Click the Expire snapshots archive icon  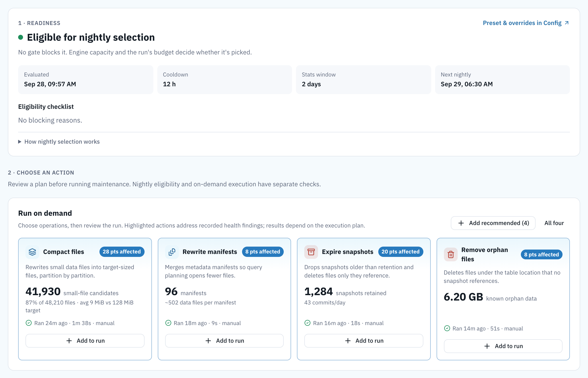311,252
